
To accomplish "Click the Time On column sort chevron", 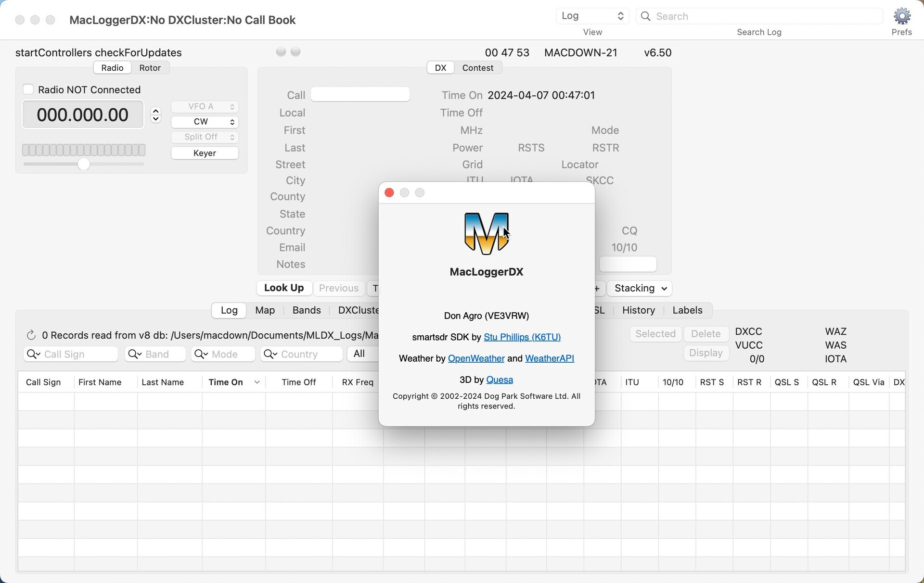I will tap(257, 382).
